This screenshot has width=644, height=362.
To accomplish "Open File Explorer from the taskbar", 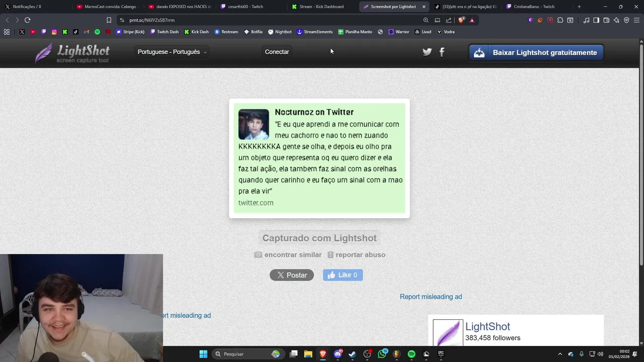I will pos(308,354).
